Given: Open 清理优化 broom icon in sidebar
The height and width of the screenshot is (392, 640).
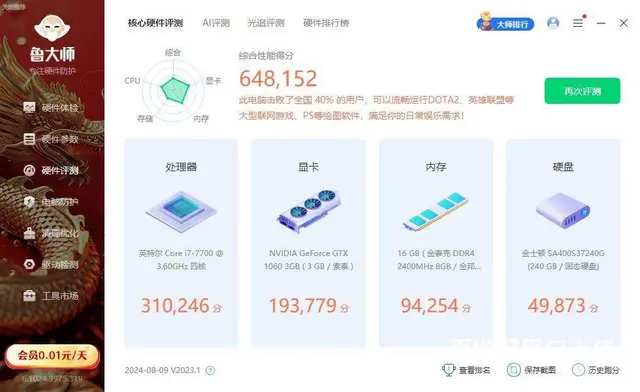Looking at the screenshot, I should point(29,233).
